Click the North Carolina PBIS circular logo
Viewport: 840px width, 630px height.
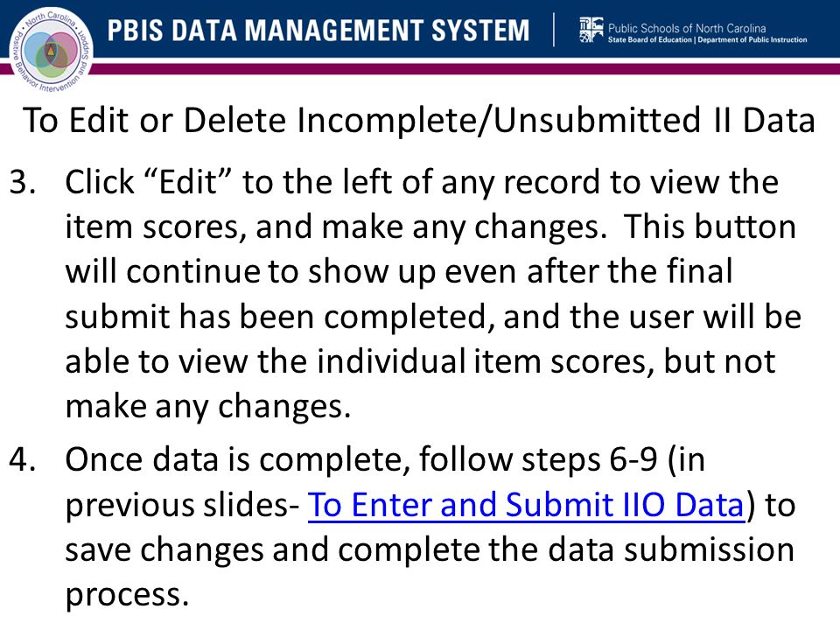pos(51,50)
